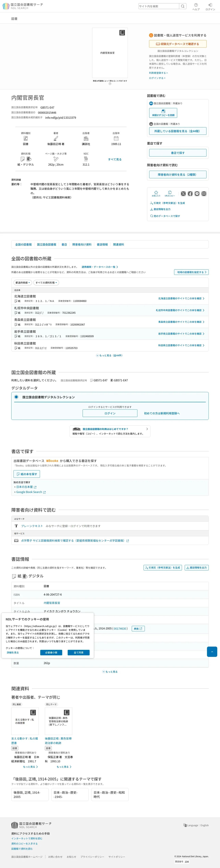Image resolution: width=220 pixels, height=868 pixels.
Task: Open the 都道府県順 dropdown
Action: click(23, 283)
